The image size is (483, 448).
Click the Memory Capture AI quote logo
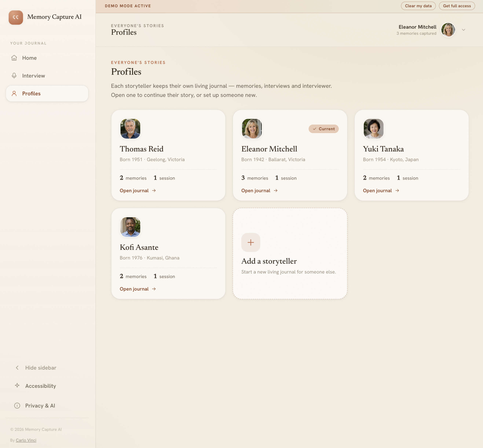(16, 17)
